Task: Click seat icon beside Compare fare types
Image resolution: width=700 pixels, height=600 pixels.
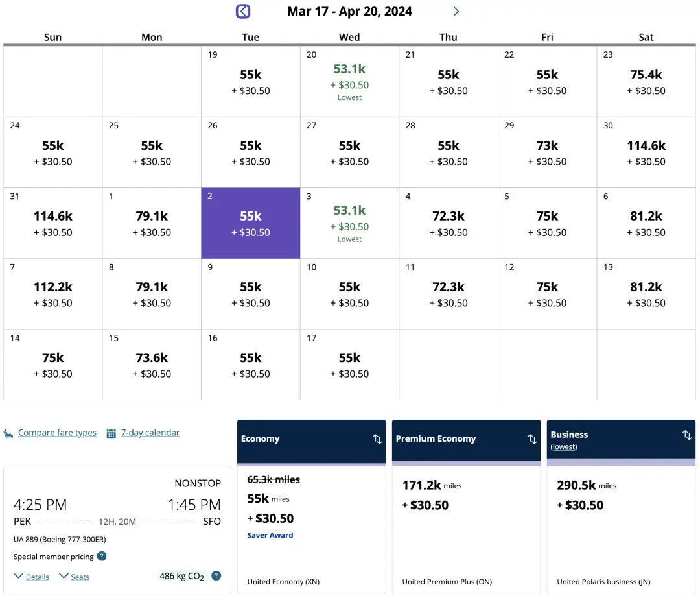Action: [8, 433]
